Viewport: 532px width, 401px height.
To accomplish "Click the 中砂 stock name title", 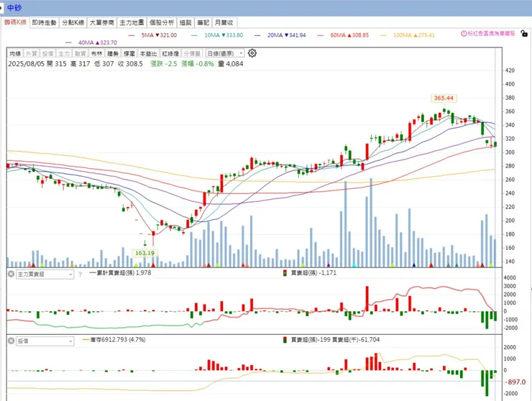I will tap(14, 7).
